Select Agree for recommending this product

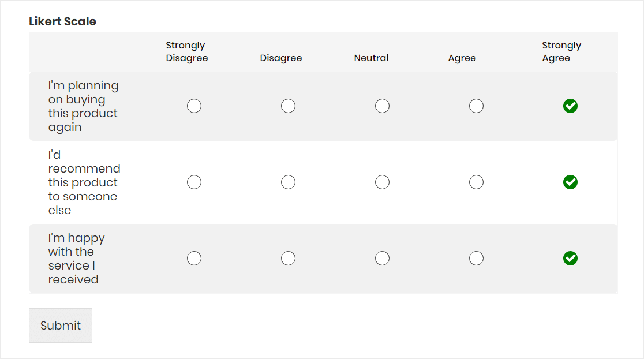coord(476,182)
